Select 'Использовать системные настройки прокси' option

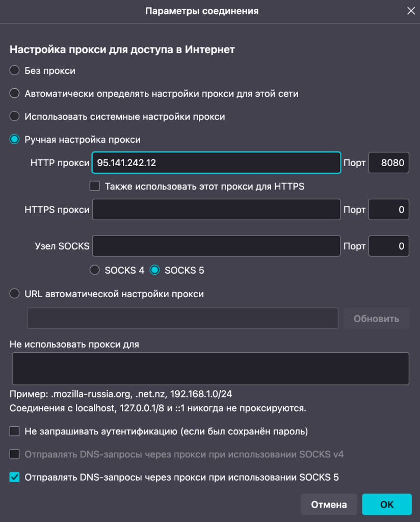[15, 116]
